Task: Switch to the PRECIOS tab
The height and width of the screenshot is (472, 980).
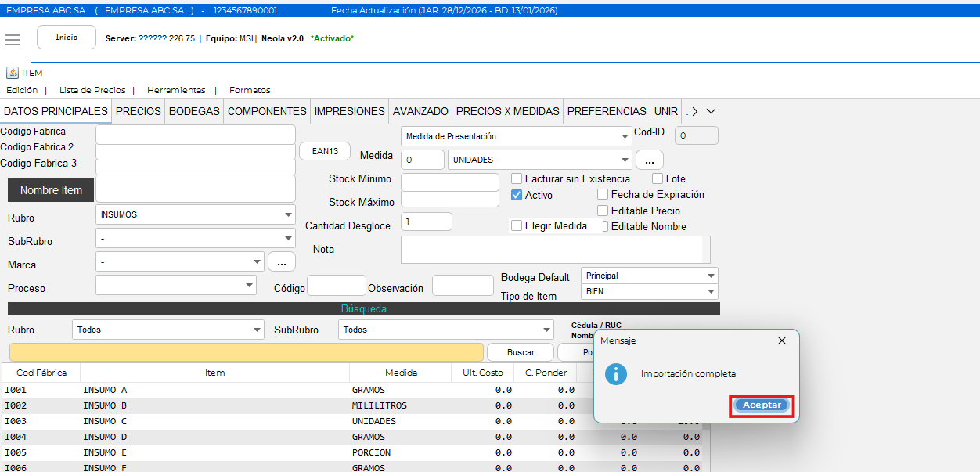Action: click(139, 111)
